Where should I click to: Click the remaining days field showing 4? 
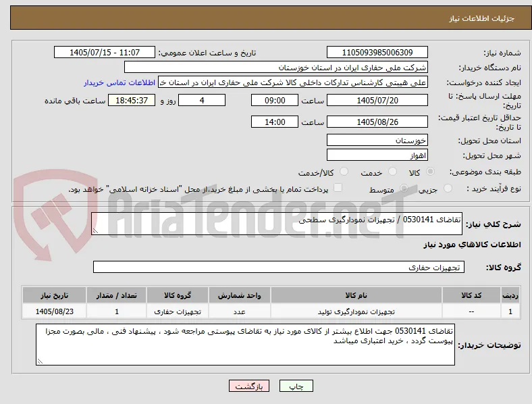[x=202, y=101]
